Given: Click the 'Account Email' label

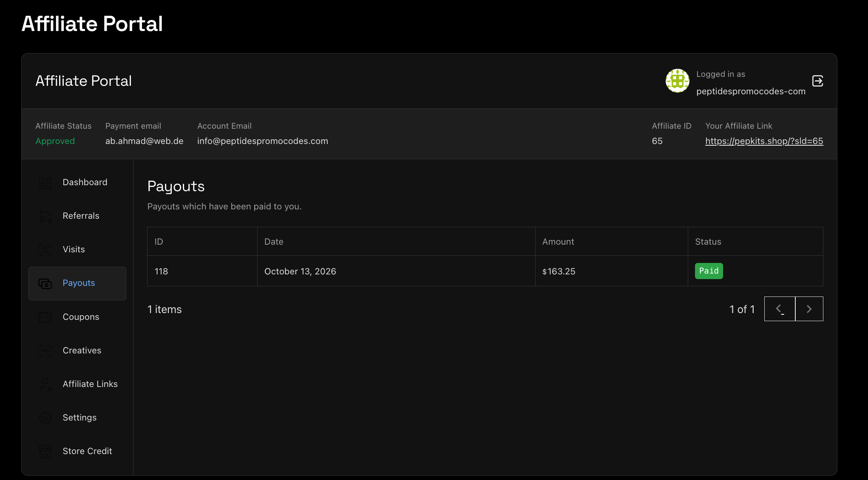Looking at the screenshot, I should (x=224, y=126).
